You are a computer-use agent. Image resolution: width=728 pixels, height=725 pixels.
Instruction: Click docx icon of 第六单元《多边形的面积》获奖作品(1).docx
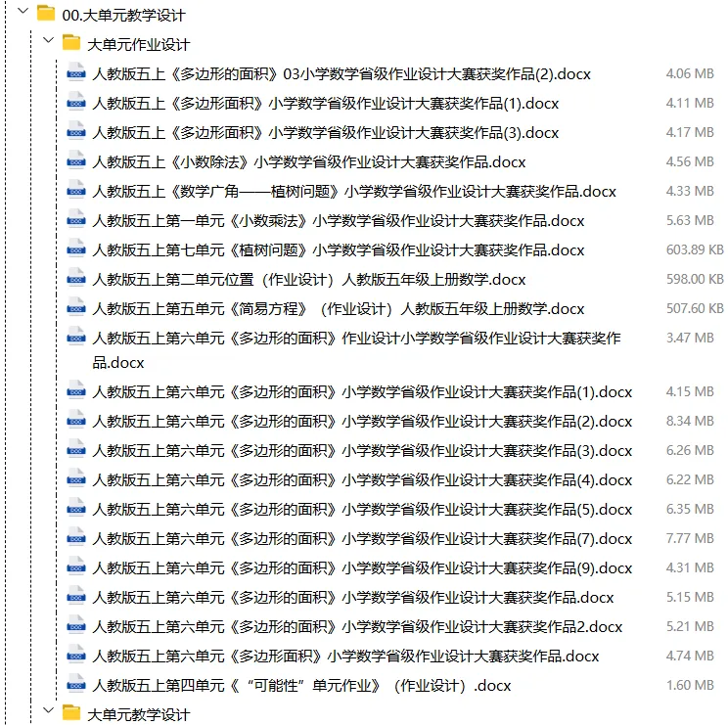coord(76,390)
